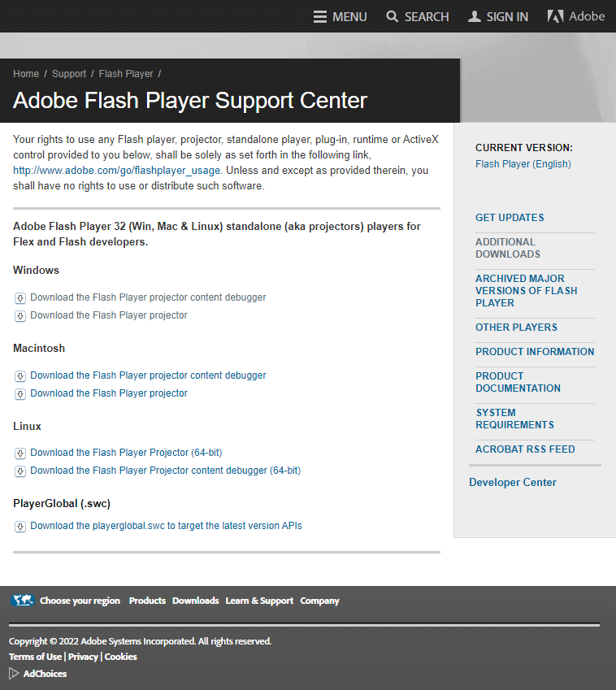
Task: Open the Terms of Use link
Action: tap(35, 657)
